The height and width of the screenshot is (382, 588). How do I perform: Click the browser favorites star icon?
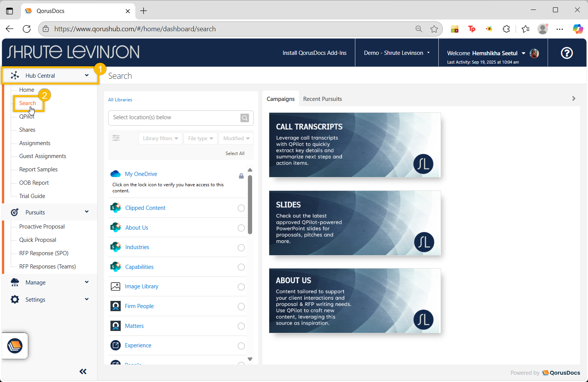pyautogui.click(x=434, y=29)
